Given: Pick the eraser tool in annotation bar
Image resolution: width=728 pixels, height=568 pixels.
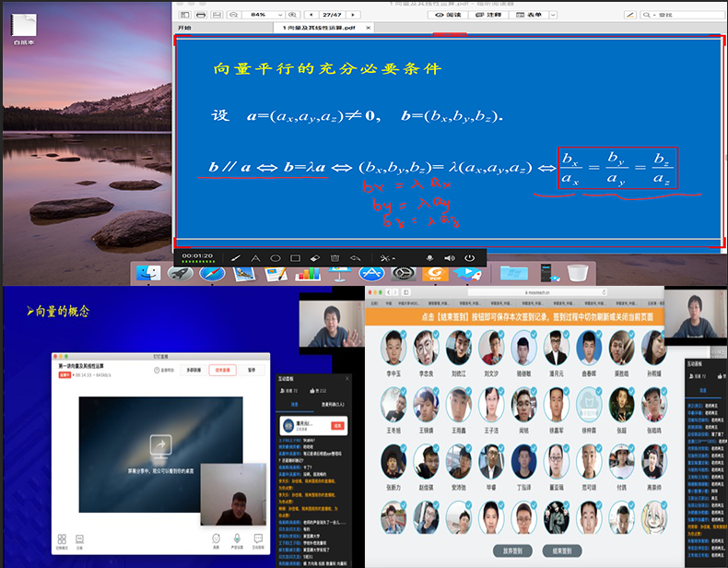Looking at the screenshot, I should click(x=314, y=258).
